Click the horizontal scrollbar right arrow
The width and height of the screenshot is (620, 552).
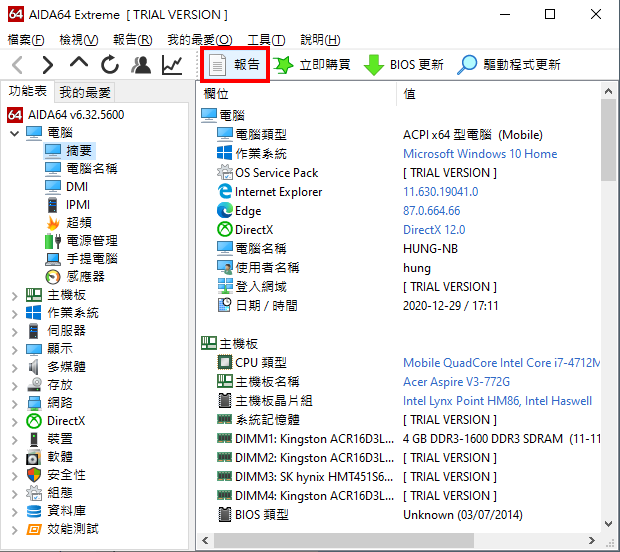[592, 540]
